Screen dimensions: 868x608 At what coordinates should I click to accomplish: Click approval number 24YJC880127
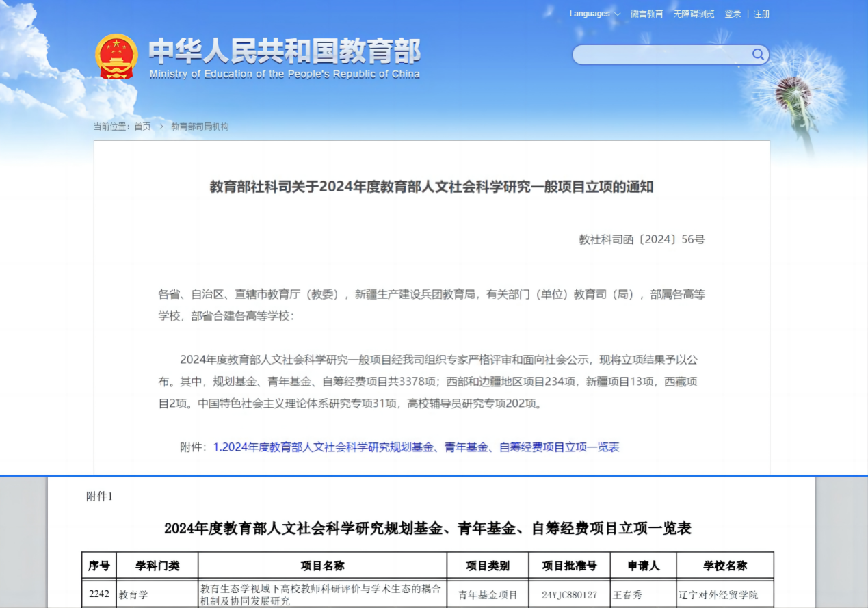569,595
